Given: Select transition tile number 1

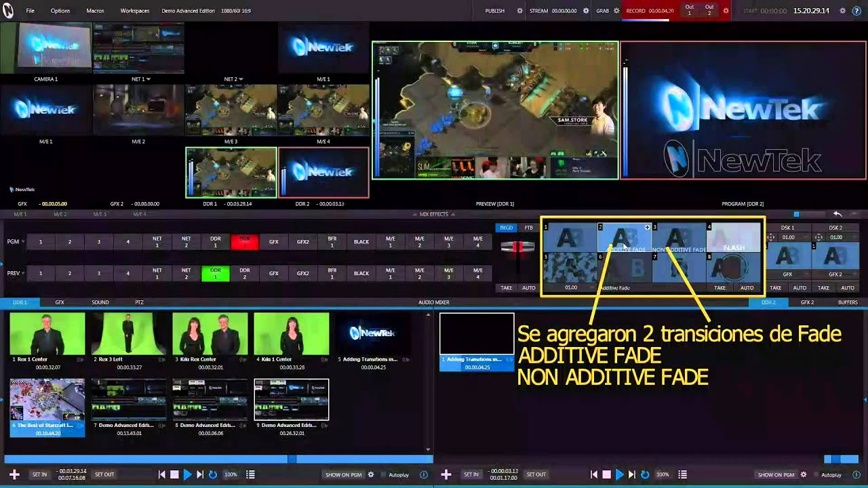Looking at the screenshot, I should 570,237.
